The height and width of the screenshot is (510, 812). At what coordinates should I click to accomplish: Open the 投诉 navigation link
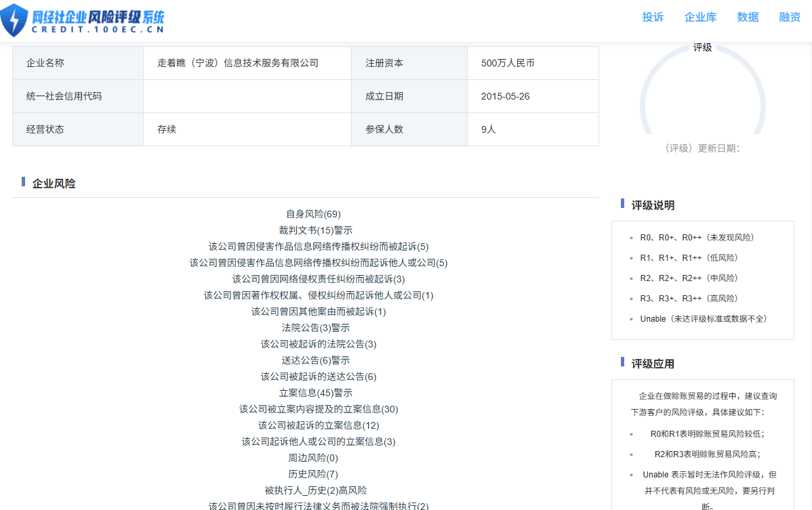pos(653,17)
